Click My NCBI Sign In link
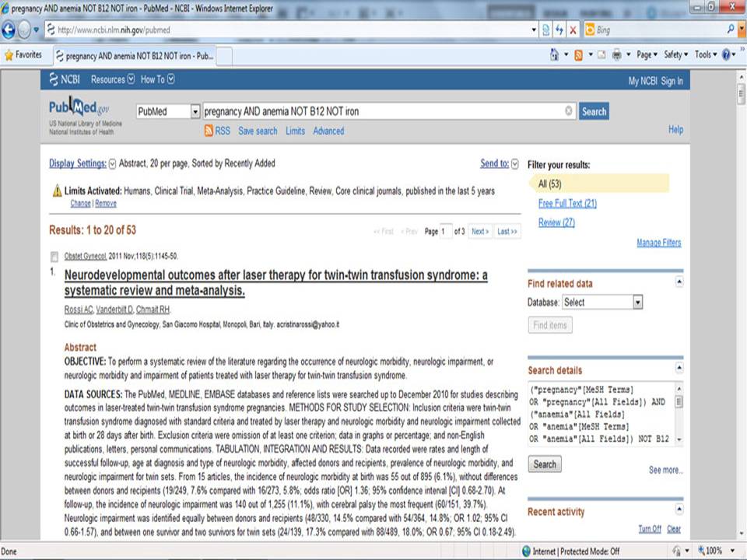Image resolution: width=747 pixels, height=560 pixels. tap(655, 81)
